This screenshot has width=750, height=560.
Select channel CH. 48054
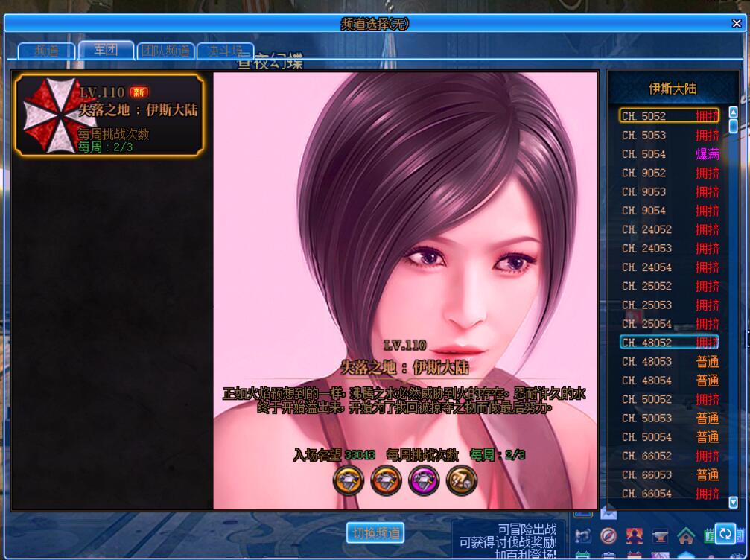click(669, 381)
